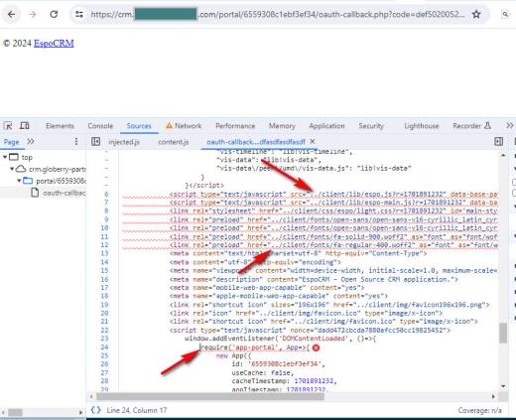Click the pretty print braces icon

pyautogui.click(x=96, y=410)
